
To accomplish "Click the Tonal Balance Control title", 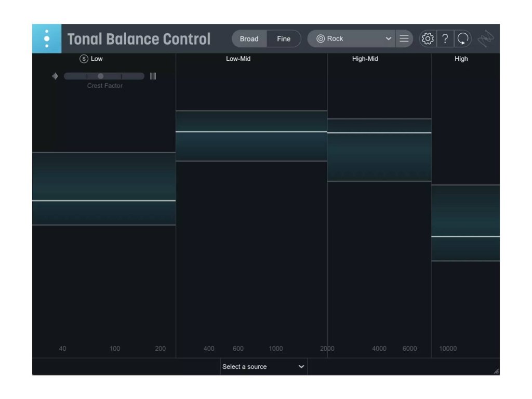I will pos(139,39).
